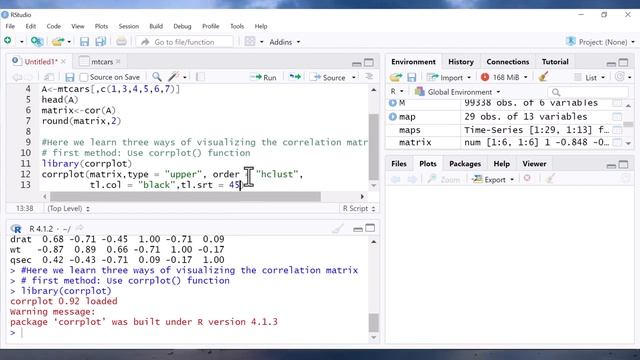Toggle the Source on Save checkbox
The width and height of the screenshot is (640, 360).
84,77
